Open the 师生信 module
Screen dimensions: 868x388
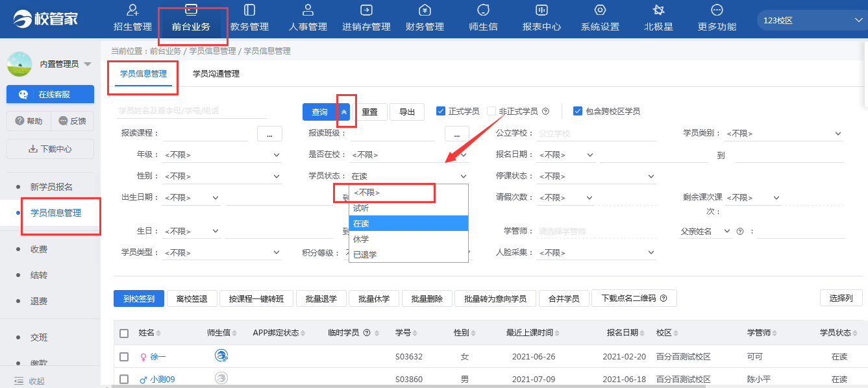tap(483, 18)
